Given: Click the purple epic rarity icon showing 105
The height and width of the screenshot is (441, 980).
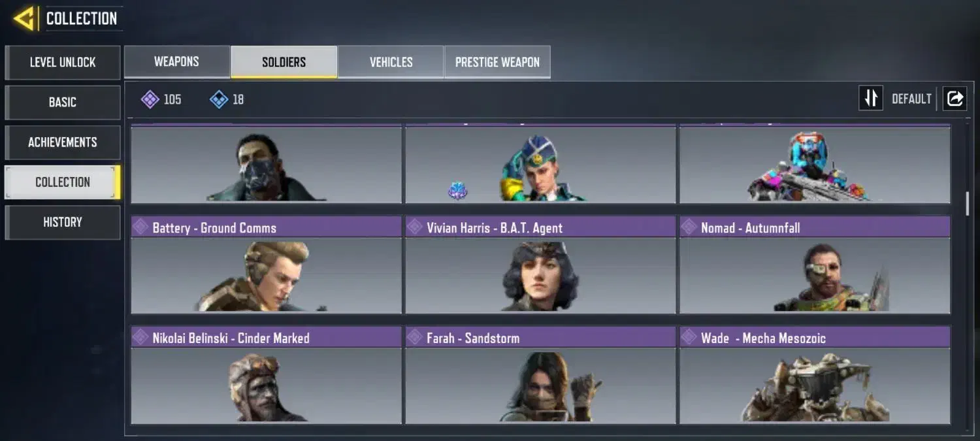Looking at the screenshot, I should (150, 99).
